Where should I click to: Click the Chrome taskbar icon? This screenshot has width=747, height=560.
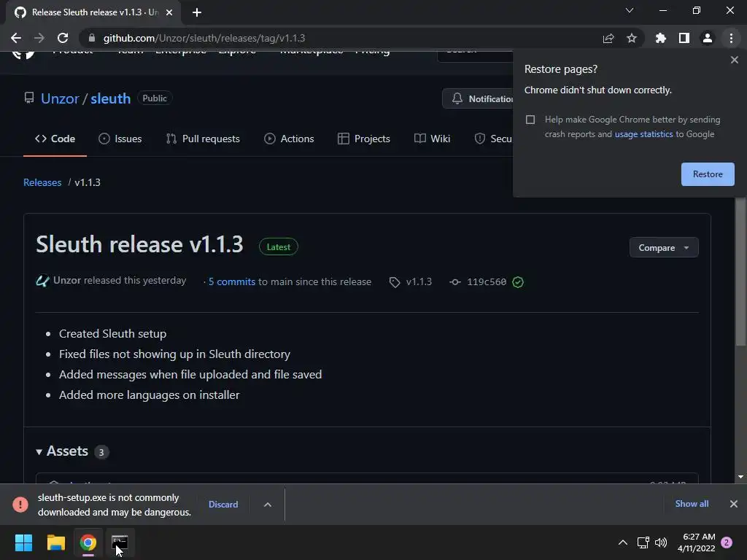click(x=88, y=542)
